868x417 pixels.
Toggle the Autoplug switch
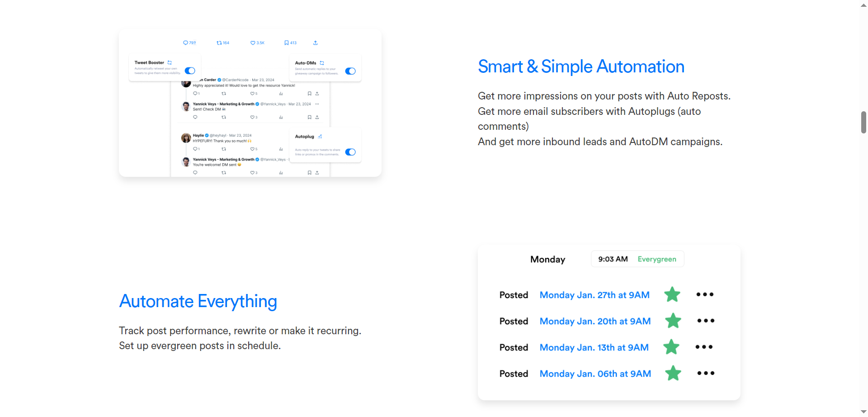click(x=350, y=152)
